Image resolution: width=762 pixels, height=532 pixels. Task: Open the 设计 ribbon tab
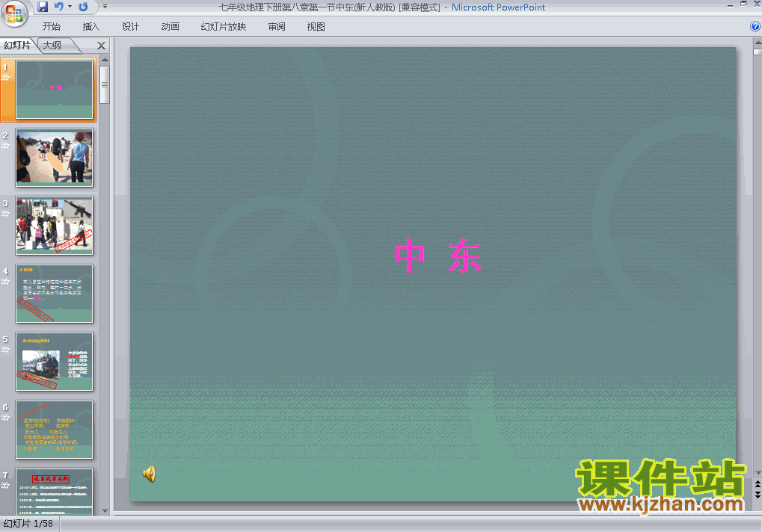click(x=130, y=27)
